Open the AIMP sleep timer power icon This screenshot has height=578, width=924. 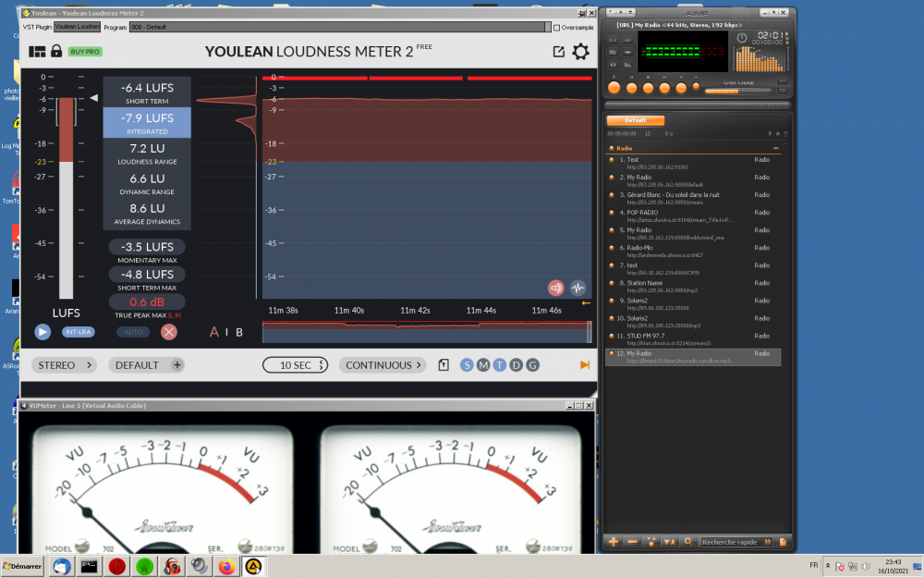pyautogui.click(x=741, y=38)
